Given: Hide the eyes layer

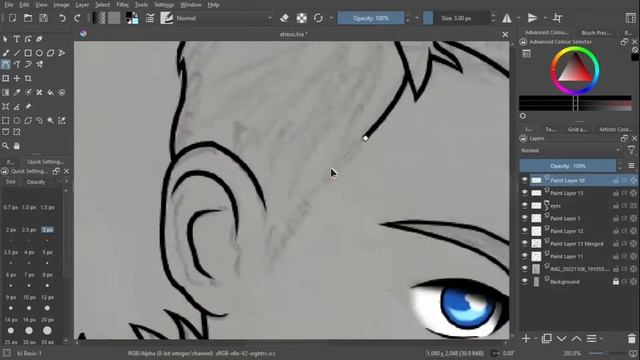Looking at the screenshot, I should coord(524,205).
